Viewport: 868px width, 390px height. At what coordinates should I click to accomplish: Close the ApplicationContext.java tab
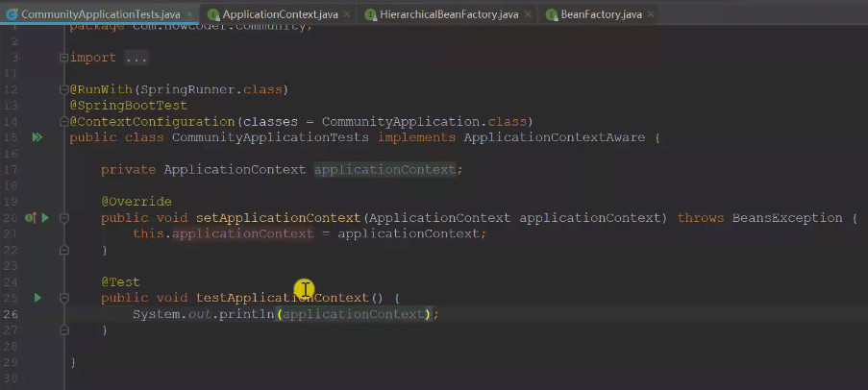click(x=347, y=14)
